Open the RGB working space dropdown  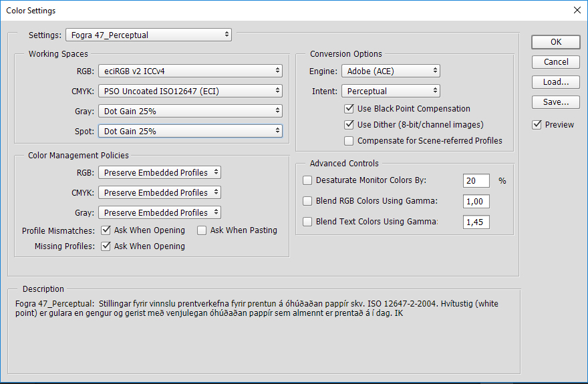point(190,71)
